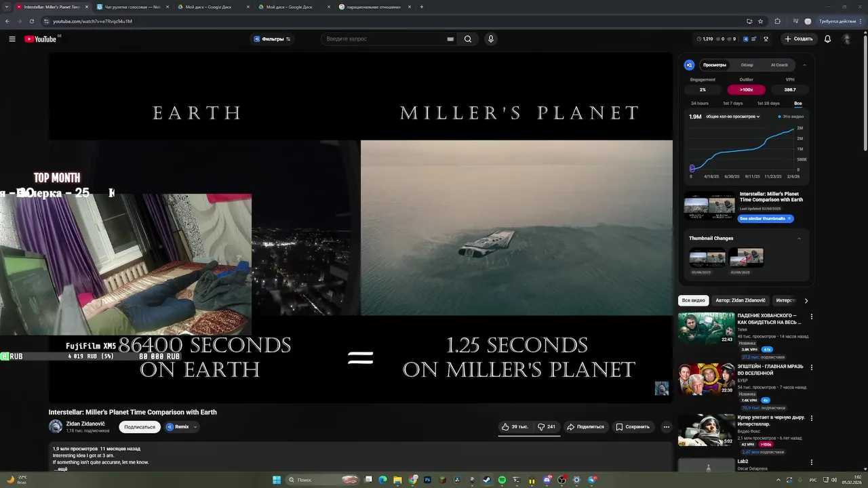Open the first thumbnail in Thumbnail Changes

click(707, 258)
